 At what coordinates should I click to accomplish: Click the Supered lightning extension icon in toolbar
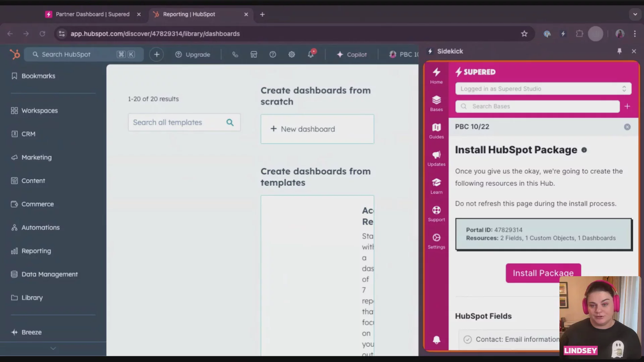point(563,34)
